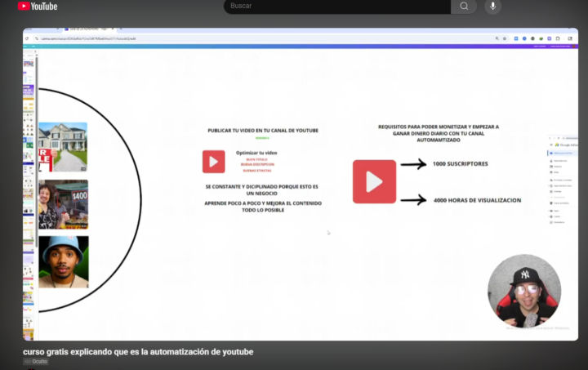Open a new tab with plus button
The image size is (588, 370).
tap(121, 29)
